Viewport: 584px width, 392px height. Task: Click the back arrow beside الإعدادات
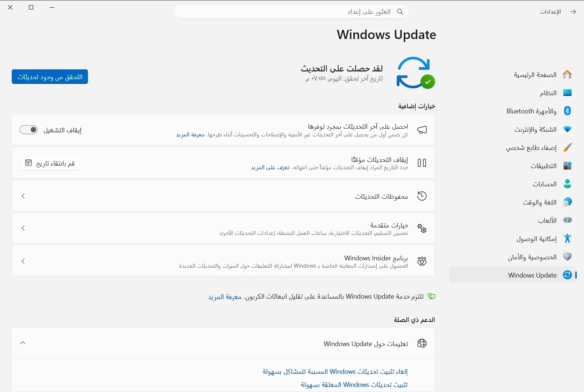point(573,12)
